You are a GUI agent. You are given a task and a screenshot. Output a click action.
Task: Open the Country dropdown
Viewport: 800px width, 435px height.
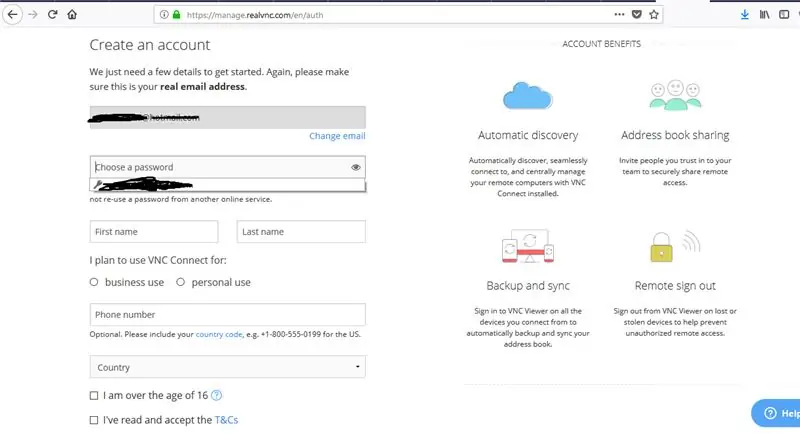228,367
